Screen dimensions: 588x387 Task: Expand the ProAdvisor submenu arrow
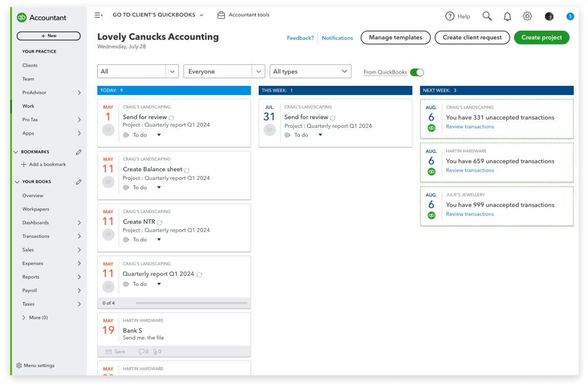pyautogui.click(x=79, y=93)
